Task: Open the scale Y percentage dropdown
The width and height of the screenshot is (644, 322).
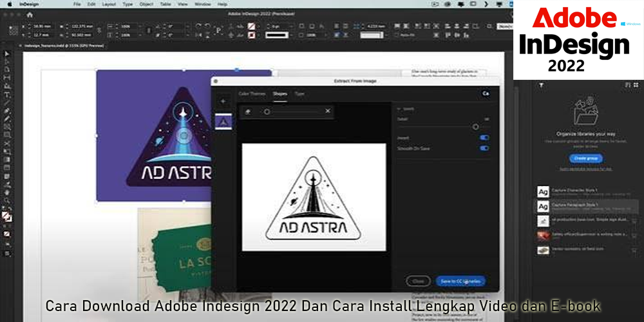Action: pos(140,35)
